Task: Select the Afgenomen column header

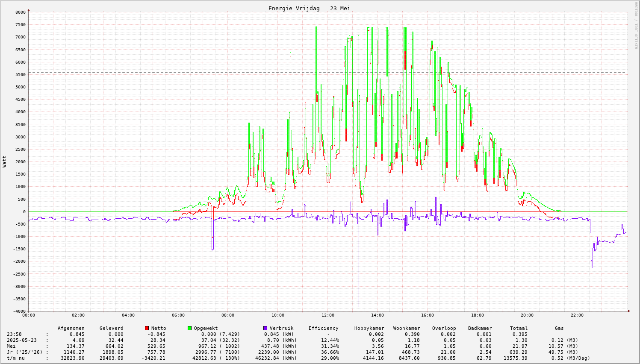Action: tap(71, 328)
